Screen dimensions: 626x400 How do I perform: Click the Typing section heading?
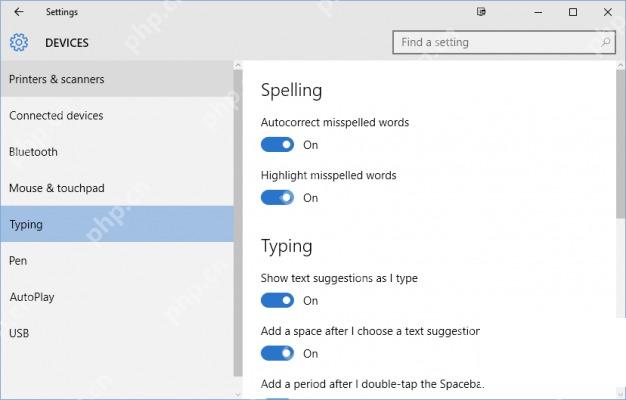coord(287,246)
